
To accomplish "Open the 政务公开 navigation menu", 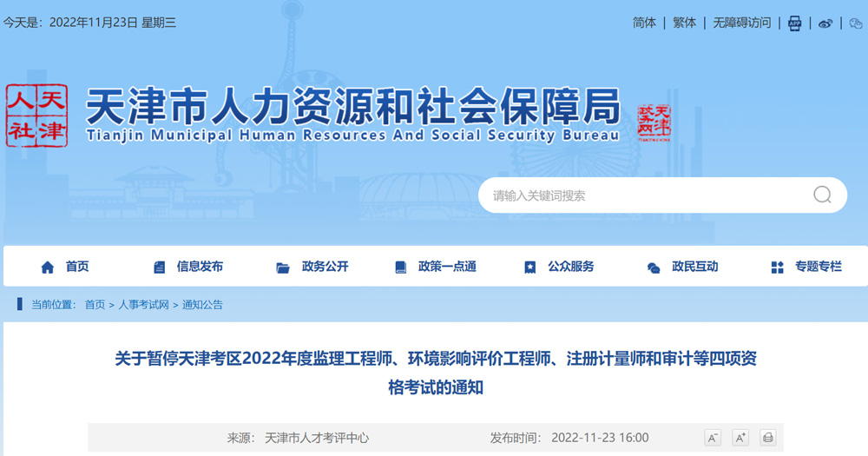I will click(325, 267).
